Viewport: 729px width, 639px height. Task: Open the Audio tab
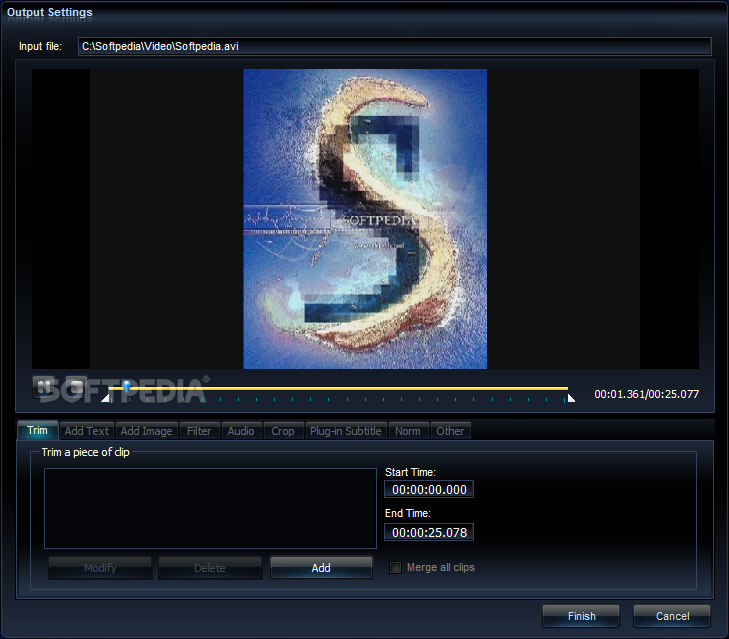[241, 431]
